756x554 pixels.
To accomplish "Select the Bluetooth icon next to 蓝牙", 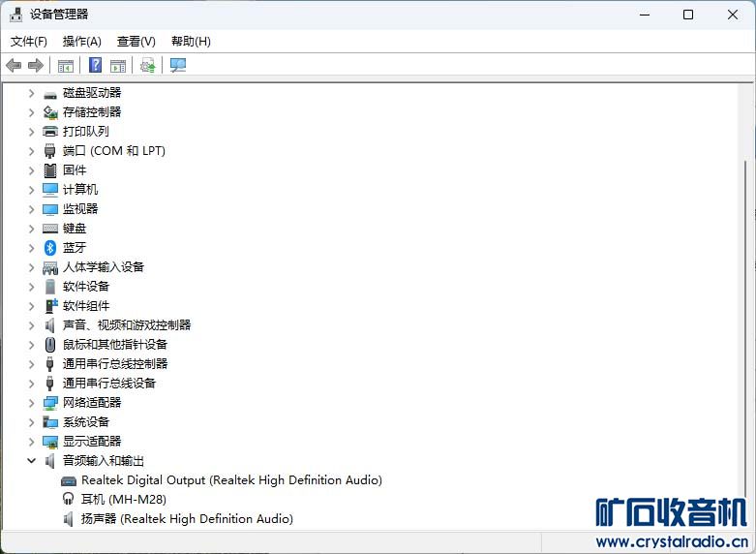I will click(x=50, y=248).
